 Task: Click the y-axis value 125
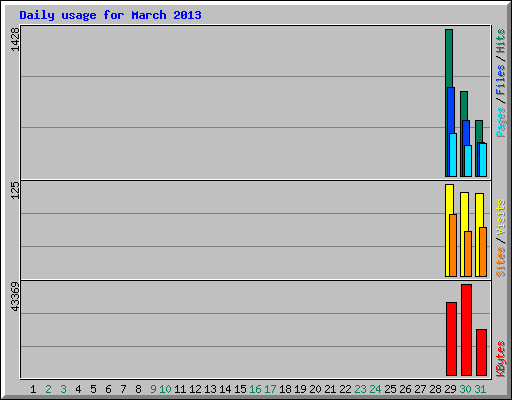(15, 191)
